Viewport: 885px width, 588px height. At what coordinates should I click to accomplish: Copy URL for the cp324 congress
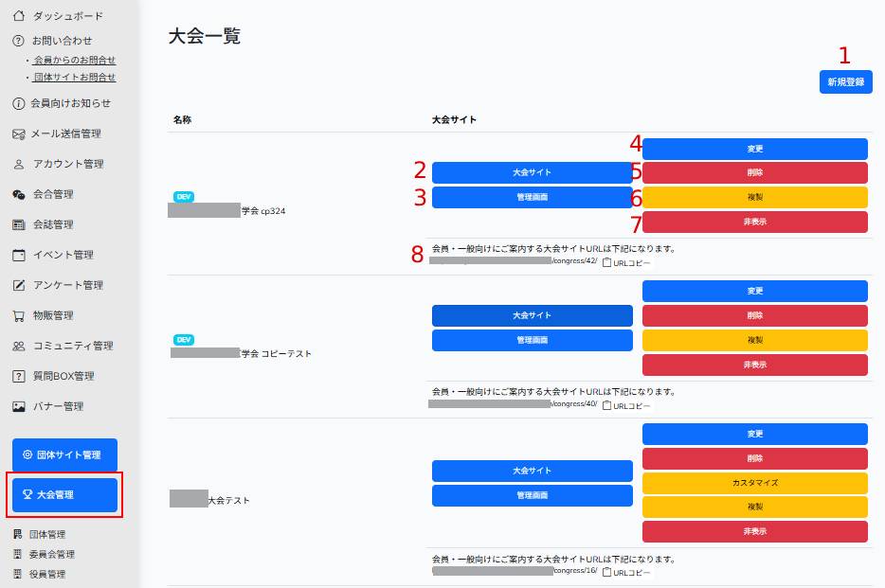point(627,260)
